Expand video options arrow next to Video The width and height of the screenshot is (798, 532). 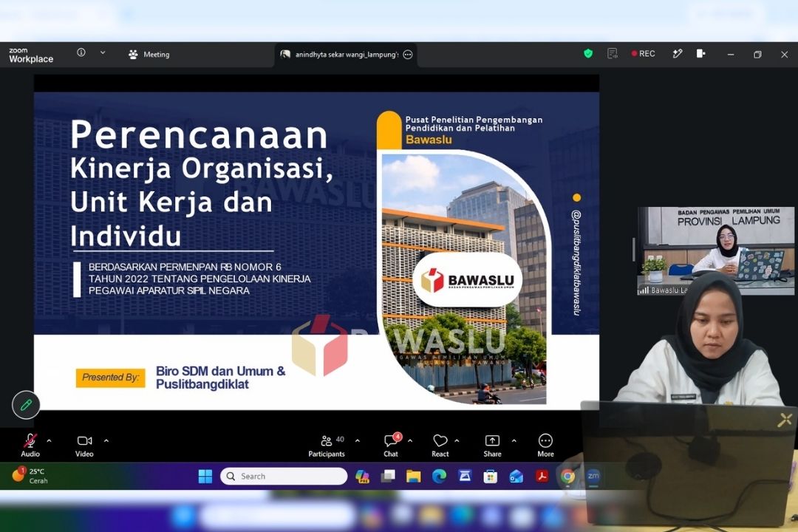(106, 441)
